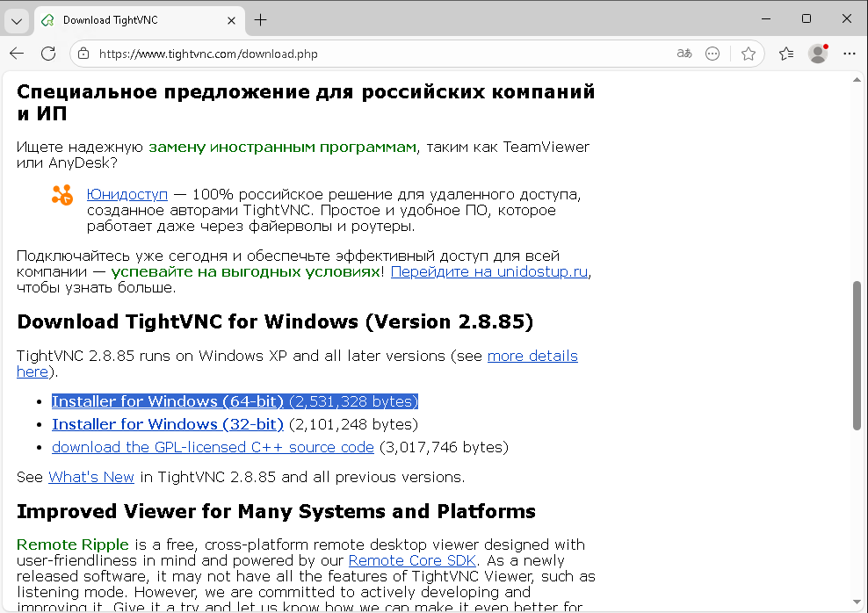Open the GPL-licensed C++ source code link
The image size is (868, 613).
point(213,447)
